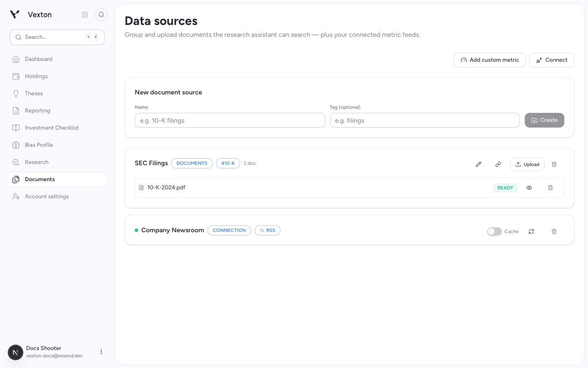This screenshot has width=588, height=368.
Task: Focus the Tag (optional) field
Action: click(425, 120)
